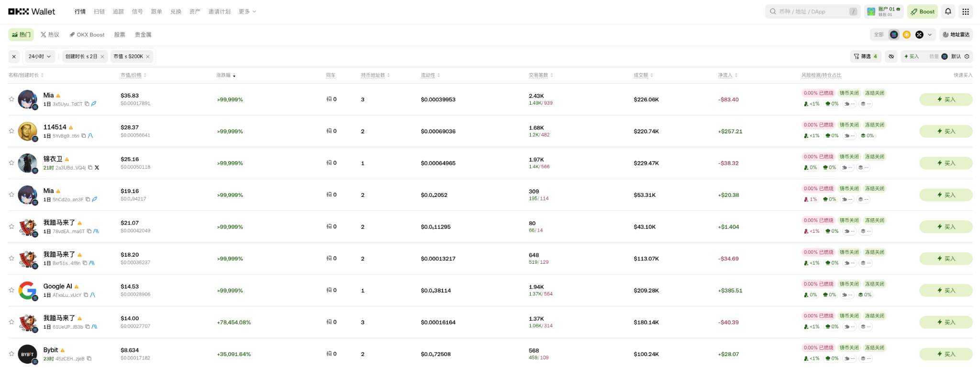Expand the 更多 navigation menu
980x368 pixels.
(247, 11)
